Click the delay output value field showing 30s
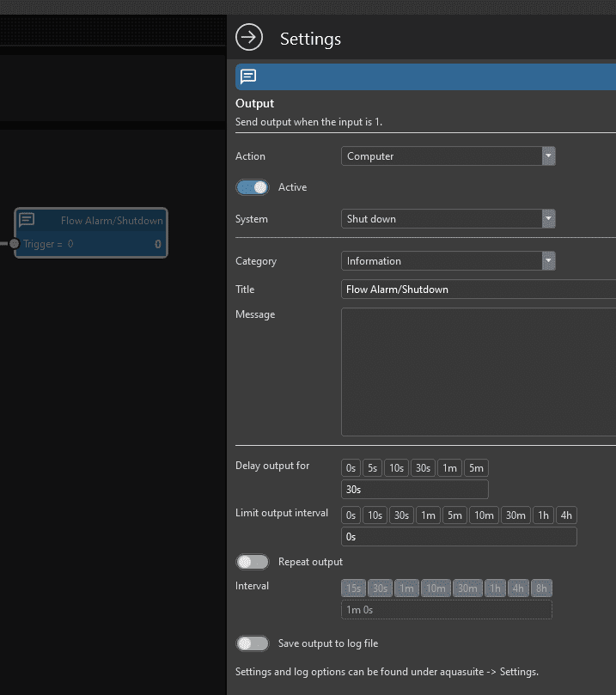Viewport: 616px width, 695px height. [414, 490]
